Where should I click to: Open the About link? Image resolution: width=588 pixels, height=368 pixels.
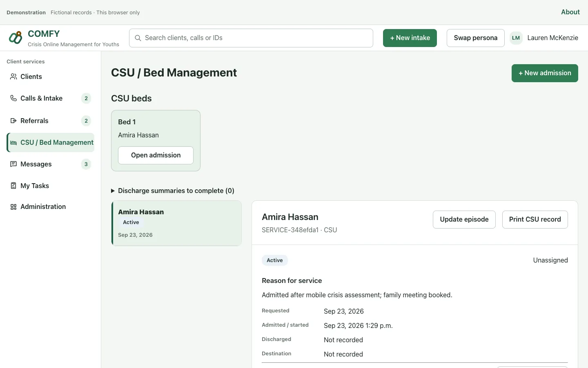click(x=570, y=12)
